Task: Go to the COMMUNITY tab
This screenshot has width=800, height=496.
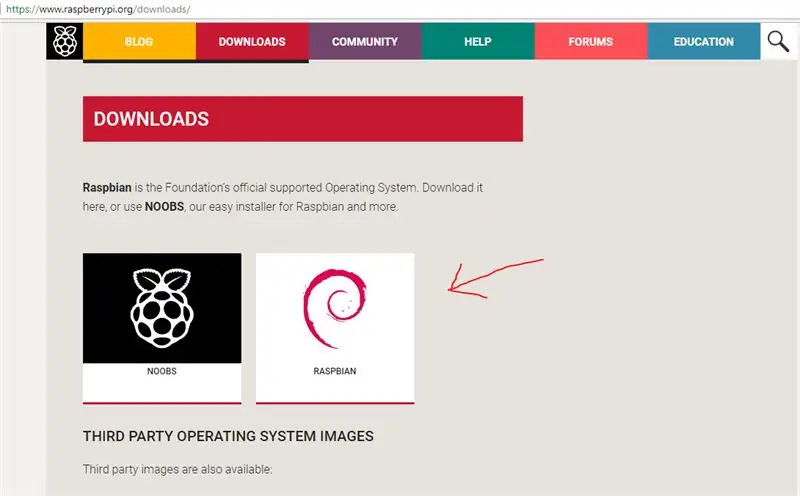Action: coord(365,41)
